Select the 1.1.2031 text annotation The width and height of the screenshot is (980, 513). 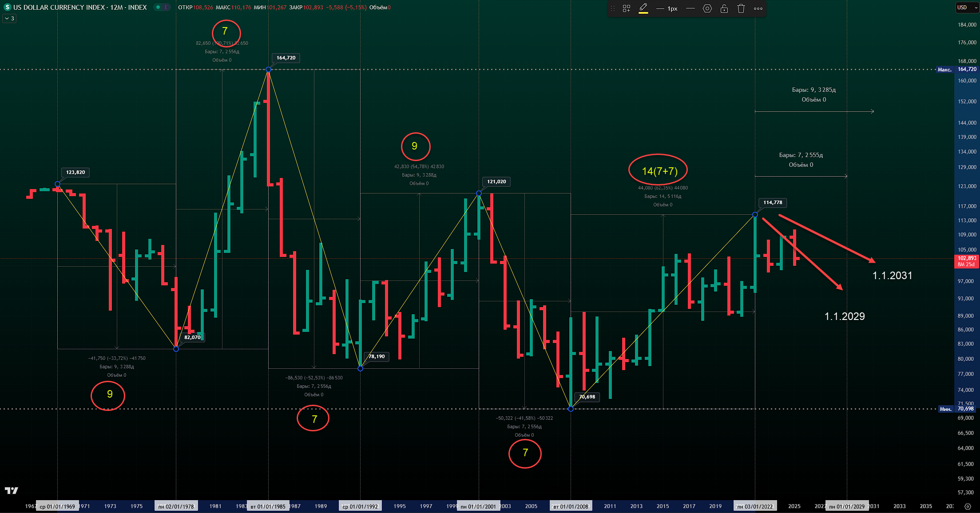point(892,276)
